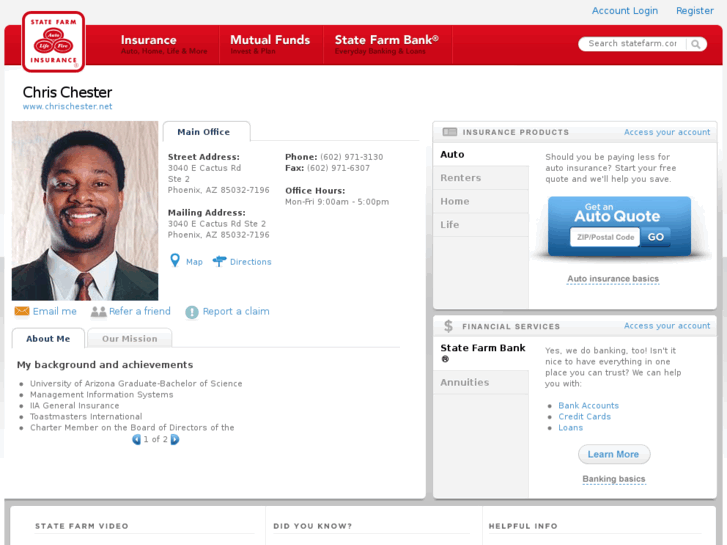Image resolution: width=727 pixels, height=545 pixels.
Task: Open the Account Login link
Action: tap(625, 11)
